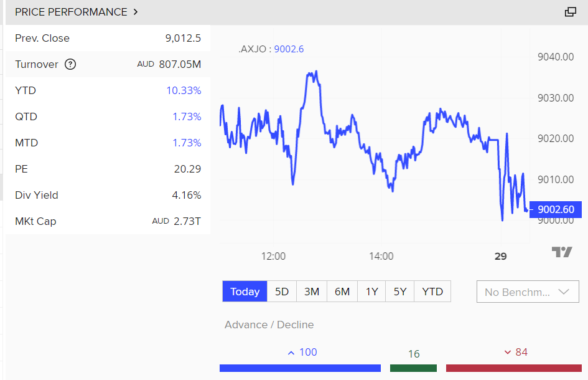
Task: Select the 6M chart range
Action: coord(342,292)
